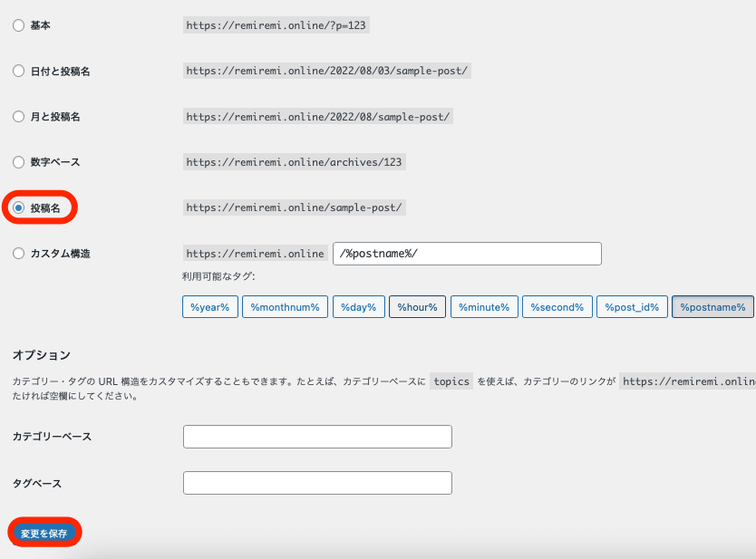The height and width of the screenshot is (559, 756).
Task: Click the 数字ベース archives URL example
Action: pos(294,162)
